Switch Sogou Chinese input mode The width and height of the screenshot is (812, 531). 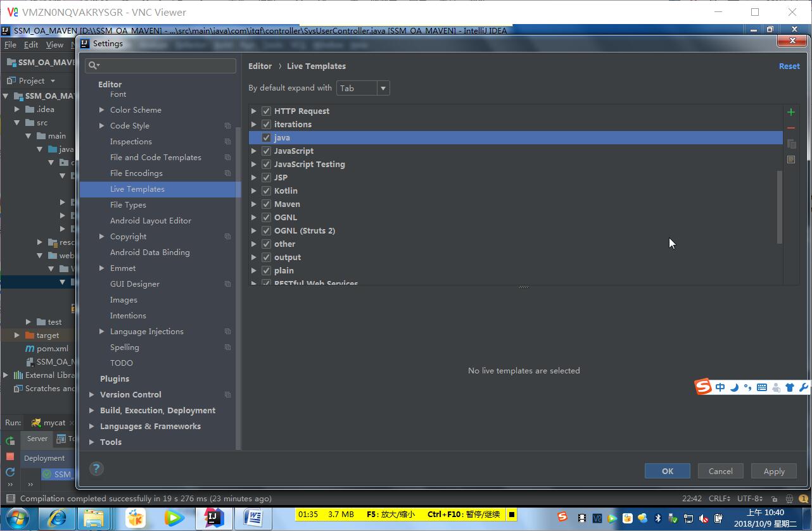(x=720, y=387)
